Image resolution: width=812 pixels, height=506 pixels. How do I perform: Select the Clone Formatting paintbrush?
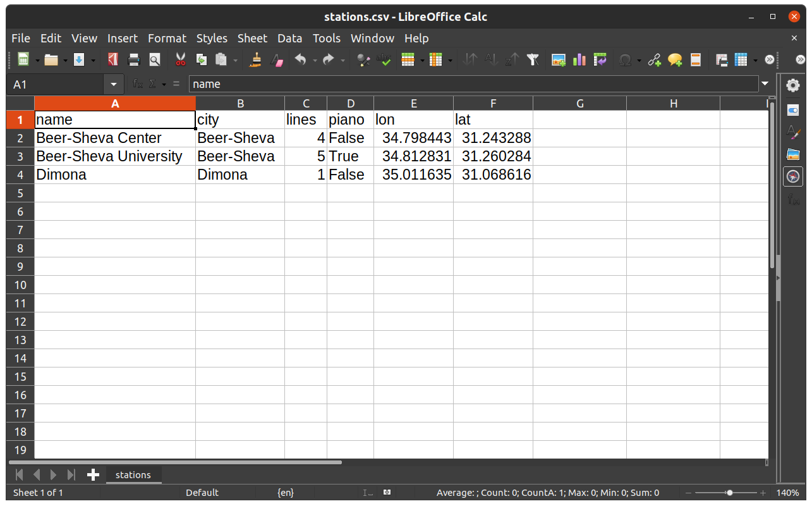[255, 59]
